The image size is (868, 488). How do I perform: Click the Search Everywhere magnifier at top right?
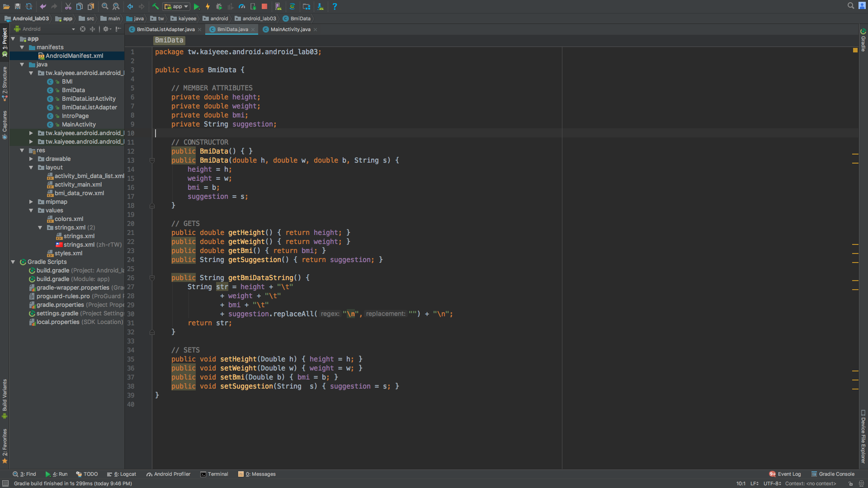pos(851,5)
